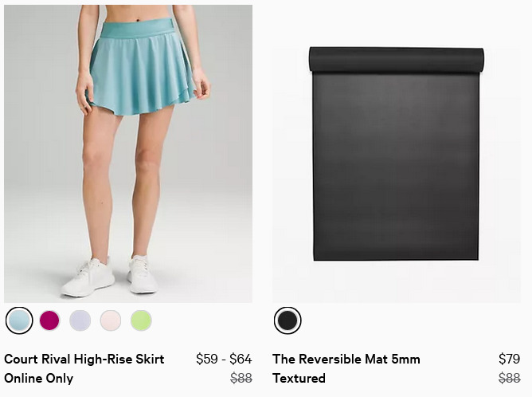The image size is (532, 397).
Task: Pick the lavender skirt color swatch
Action: click(80, 320)
